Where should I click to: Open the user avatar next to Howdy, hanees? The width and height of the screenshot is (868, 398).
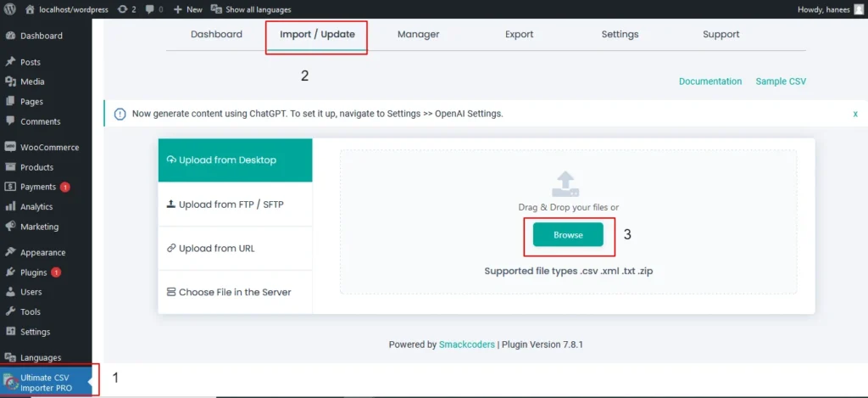pyautogui.click(x=859, y=9)
